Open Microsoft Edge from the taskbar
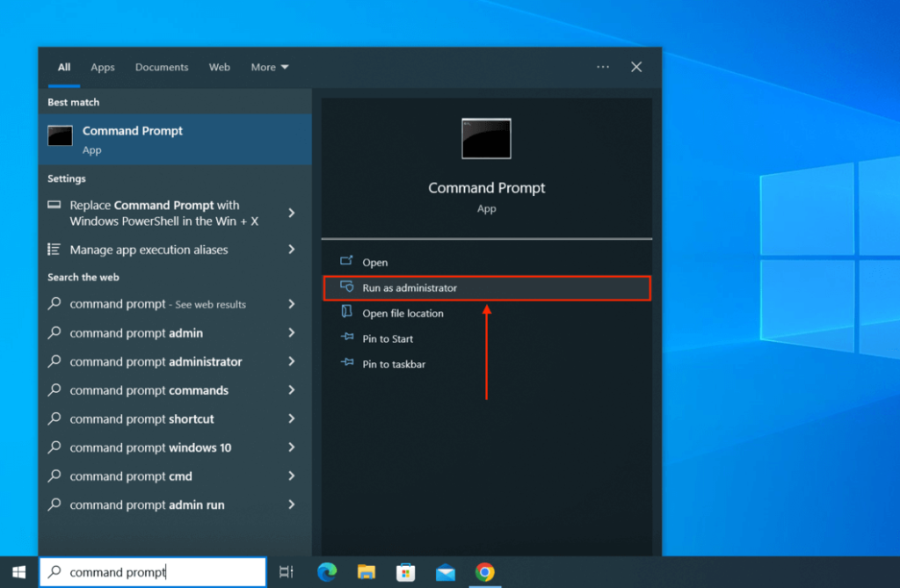900x588 pixels. (x=327, y=572)
